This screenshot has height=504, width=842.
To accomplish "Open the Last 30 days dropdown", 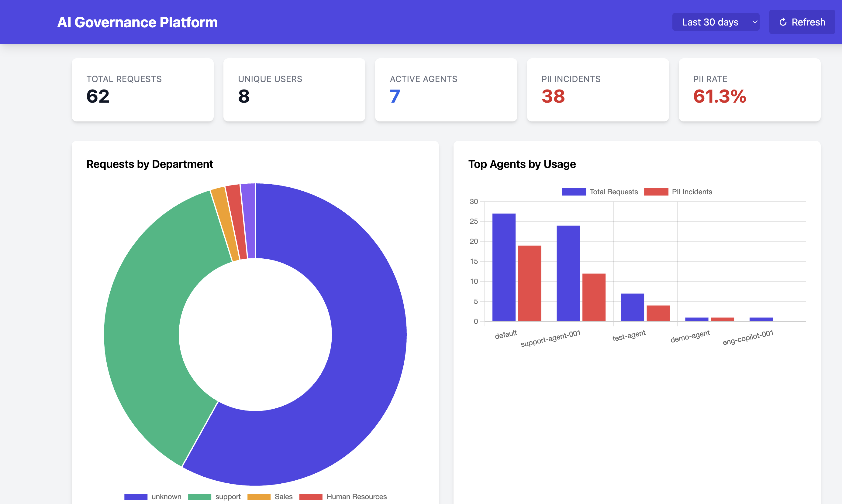I will (710, 22).
